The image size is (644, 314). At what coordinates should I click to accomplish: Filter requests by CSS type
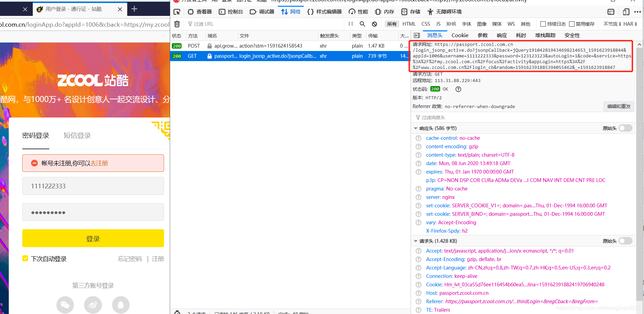click(426, 24)
